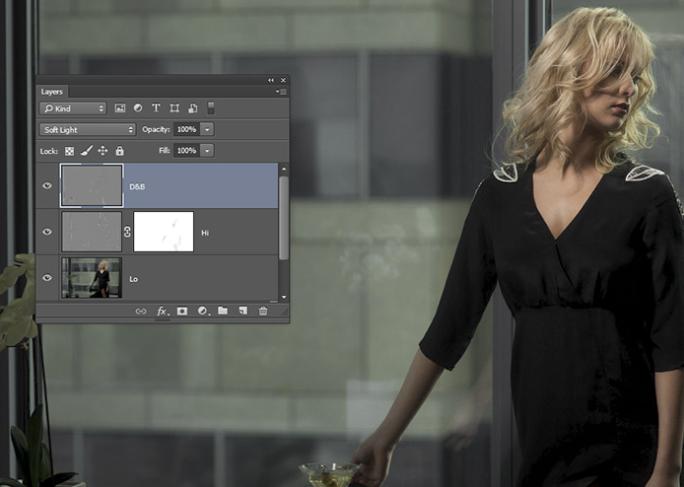This screenshot has width=684, height=487.
Task: Select the D&B layer thumbnail
Action: [92, 185]
